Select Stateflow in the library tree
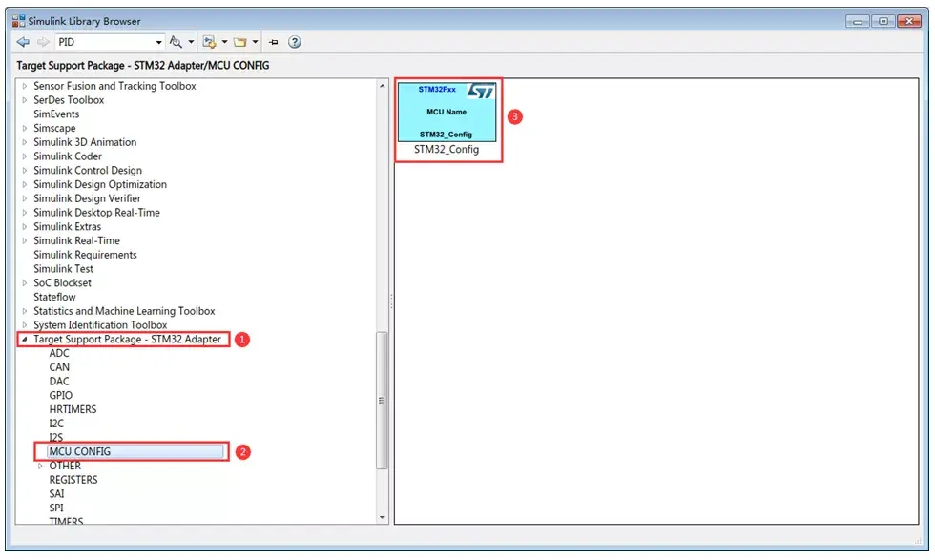 pyautogui.click(x=54, y=297)
